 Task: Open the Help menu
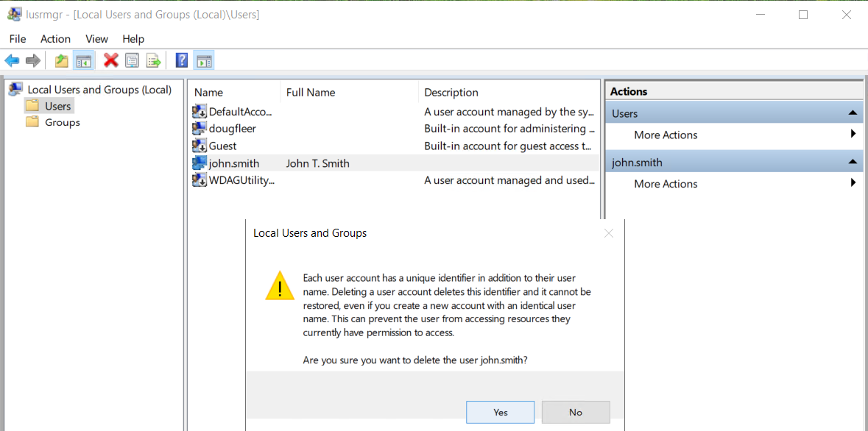(133, 39)
